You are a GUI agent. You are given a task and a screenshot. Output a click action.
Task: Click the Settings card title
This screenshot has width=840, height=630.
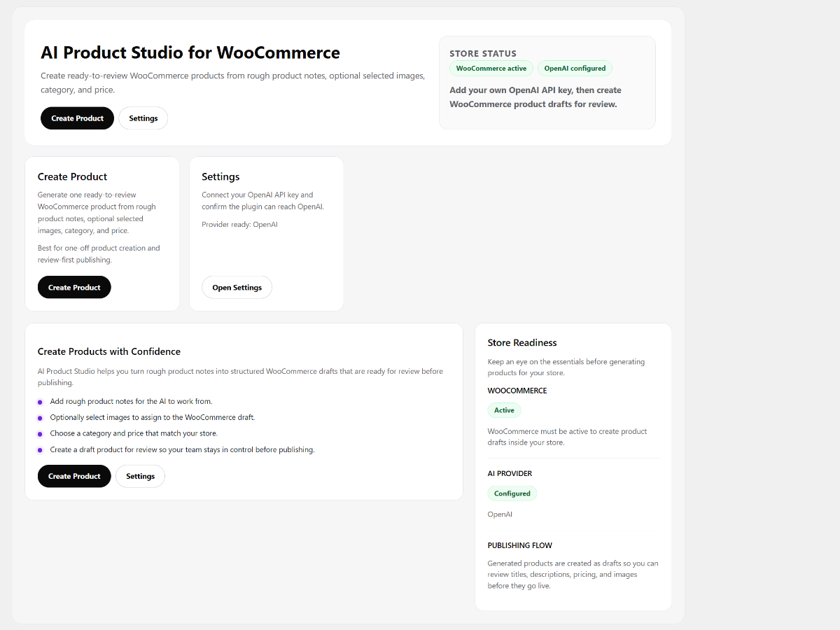coord(220,177)
